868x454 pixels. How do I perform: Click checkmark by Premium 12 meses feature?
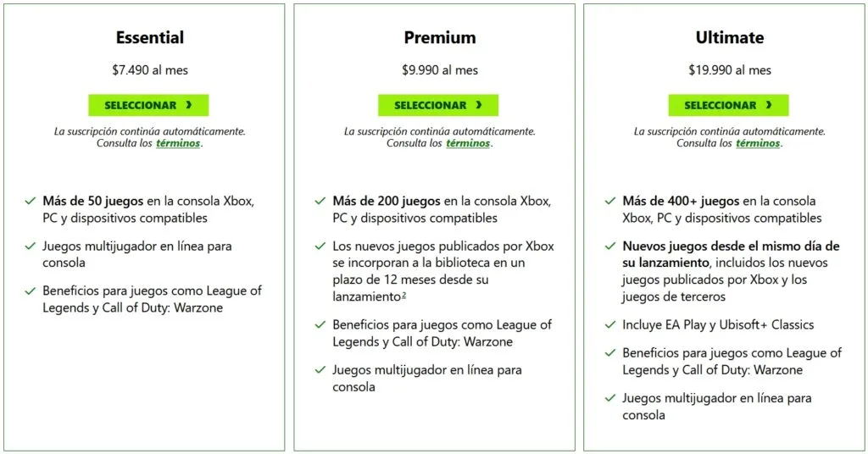320,246
